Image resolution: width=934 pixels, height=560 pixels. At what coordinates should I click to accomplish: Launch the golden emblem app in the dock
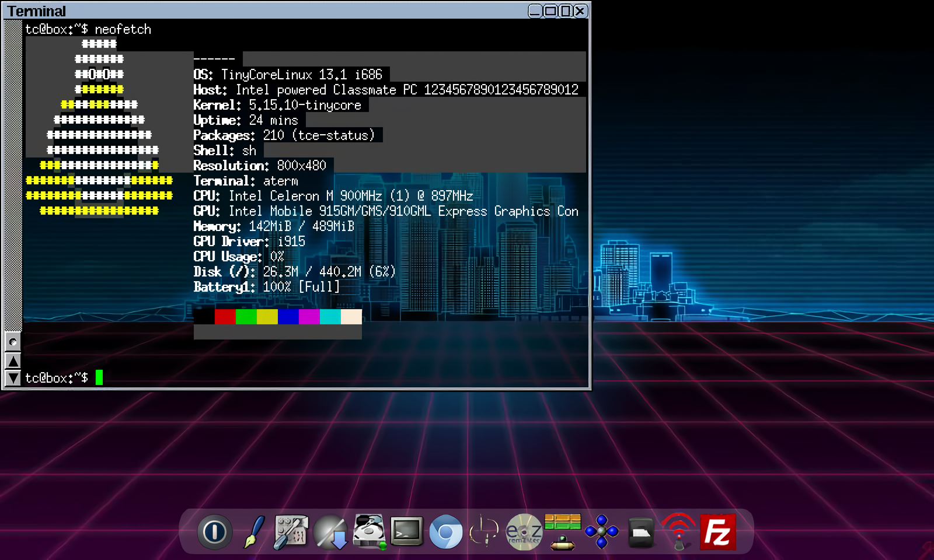(x=485, y=531)
